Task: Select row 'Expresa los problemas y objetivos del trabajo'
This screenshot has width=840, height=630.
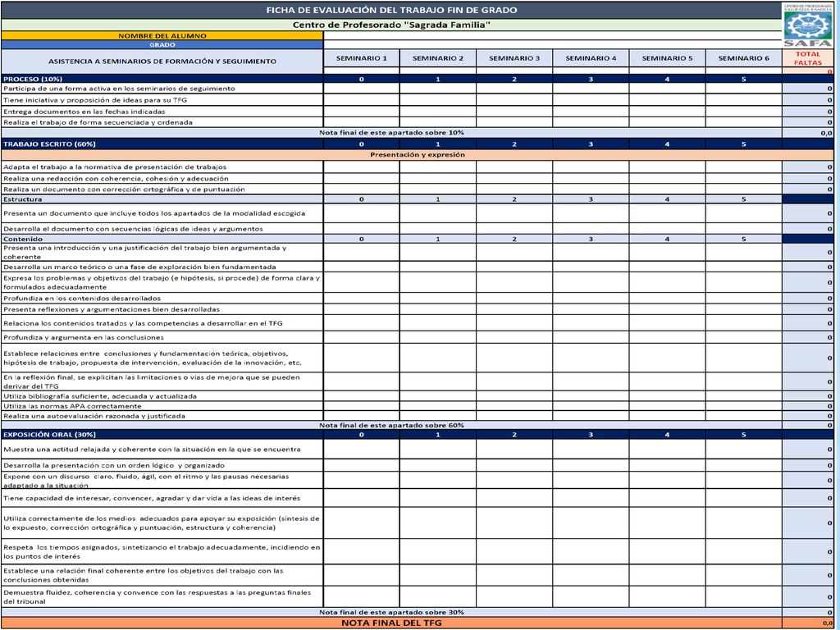Action: coord(418,282)
